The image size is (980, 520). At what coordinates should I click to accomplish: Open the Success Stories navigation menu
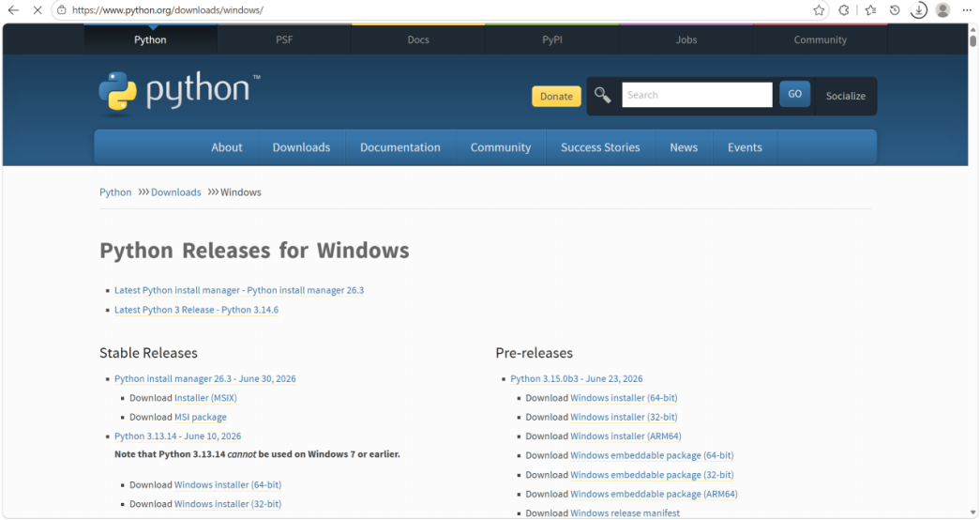pyautogui.click(x=600, y=147)
